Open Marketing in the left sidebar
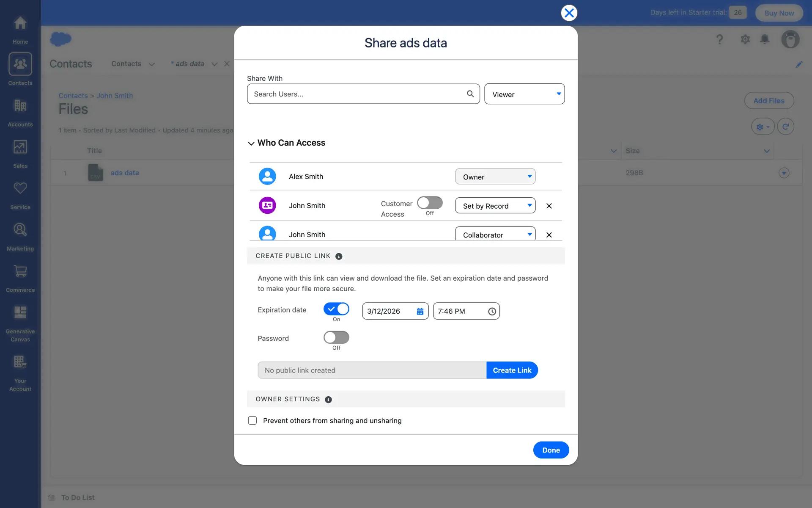Viewport: 812px width, 508px height. pyautogui.click(x=20, y=237)
